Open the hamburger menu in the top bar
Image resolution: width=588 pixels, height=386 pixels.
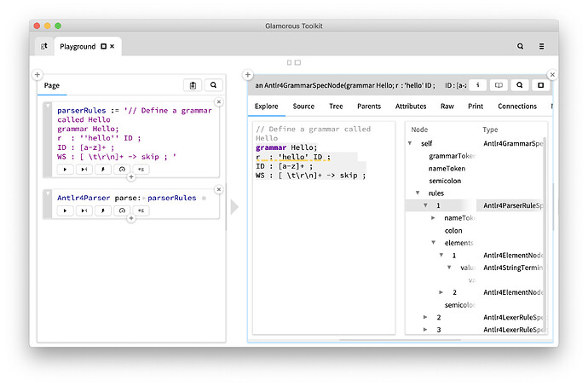pyautogui.click(x=541, y=46)
